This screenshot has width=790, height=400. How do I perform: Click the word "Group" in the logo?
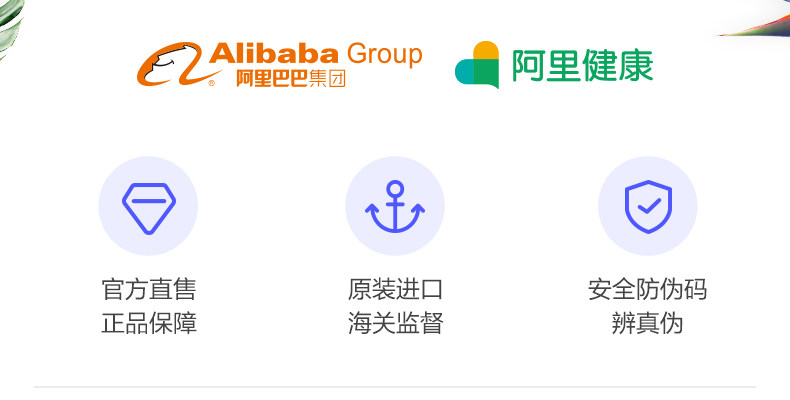384,54
